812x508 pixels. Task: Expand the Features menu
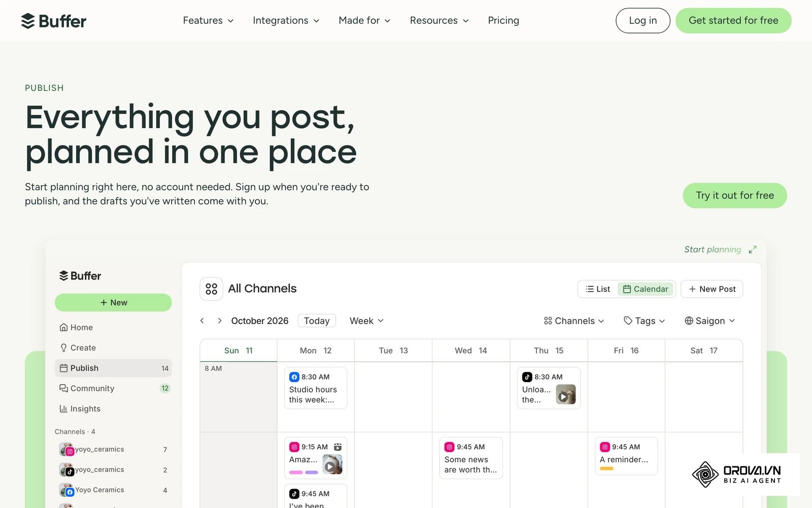tap(208, 20)
